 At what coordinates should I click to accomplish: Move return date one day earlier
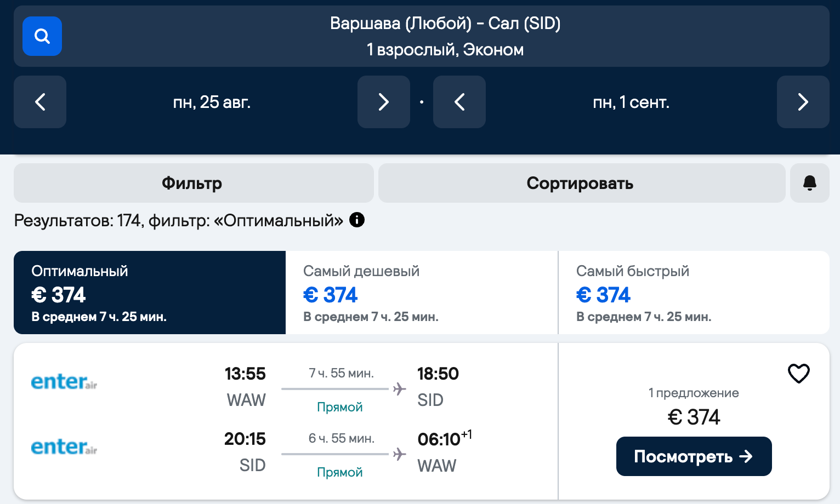(459, 102)
